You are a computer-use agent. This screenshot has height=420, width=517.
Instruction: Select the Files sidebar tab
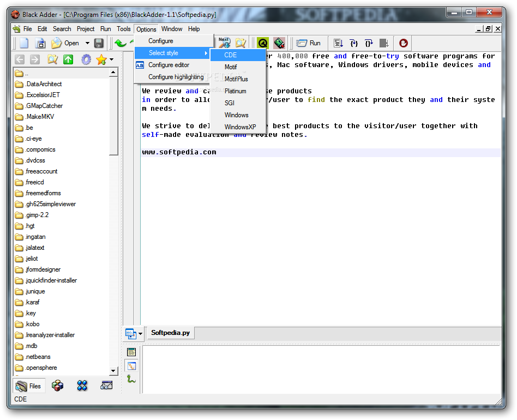[28, 386]
